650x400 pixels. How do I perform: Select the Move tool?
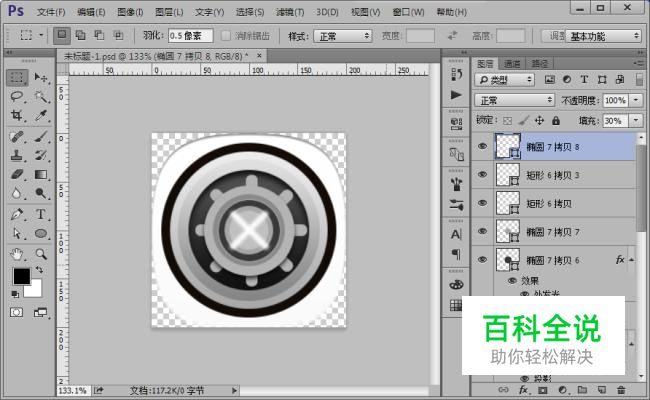coord(41,78)
